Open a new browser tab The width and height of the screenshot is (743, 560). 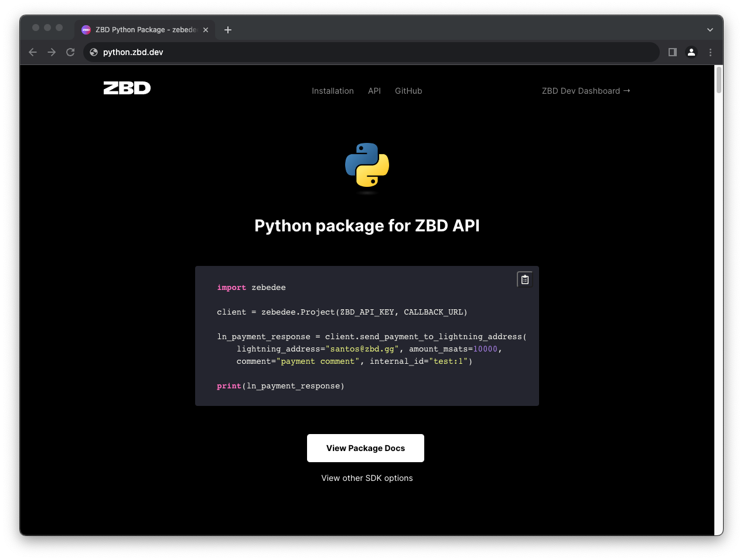(x=228, y=30)
